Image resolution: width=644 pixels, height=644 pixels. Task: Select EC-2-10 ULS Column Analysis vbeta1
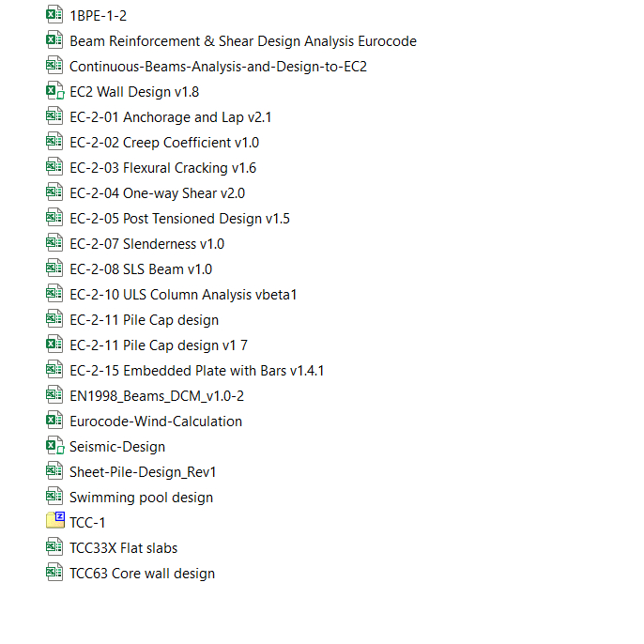click(183, 295)
